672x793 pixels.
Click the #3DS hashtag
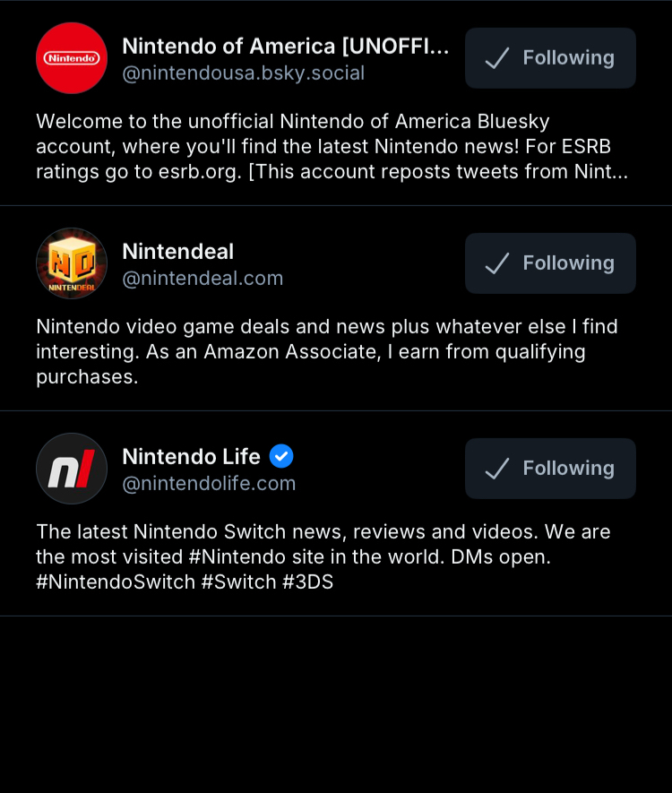point(307,582)
